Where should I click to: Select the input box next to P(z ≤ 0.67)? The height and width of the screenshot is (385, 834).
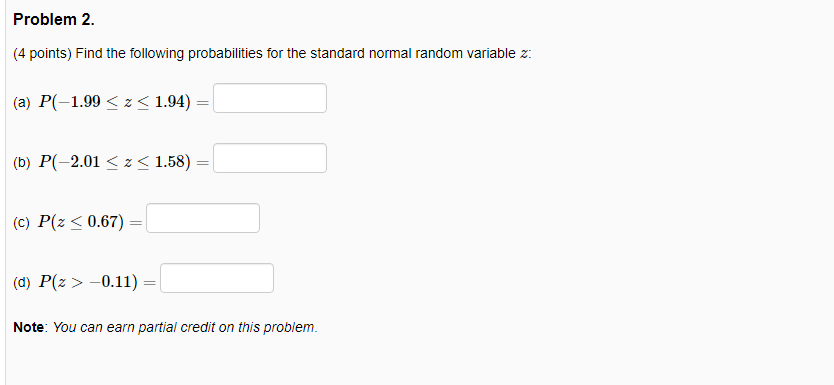click(x=203, y=219)
